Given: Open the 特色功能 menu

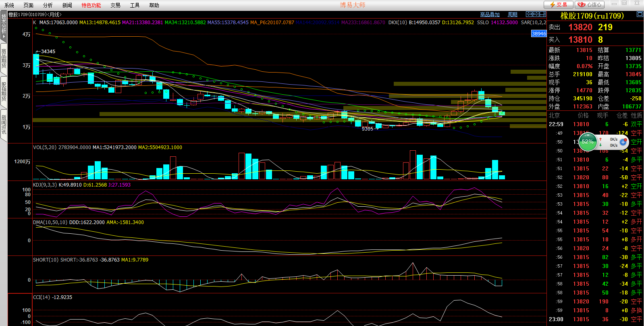Looking at the screenshot, I should pyautogui.click(x=91, y=5).
